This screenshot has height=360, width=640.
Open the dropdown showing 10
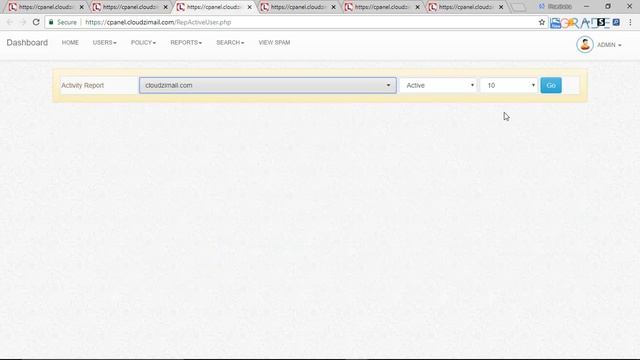click(509, 85)
